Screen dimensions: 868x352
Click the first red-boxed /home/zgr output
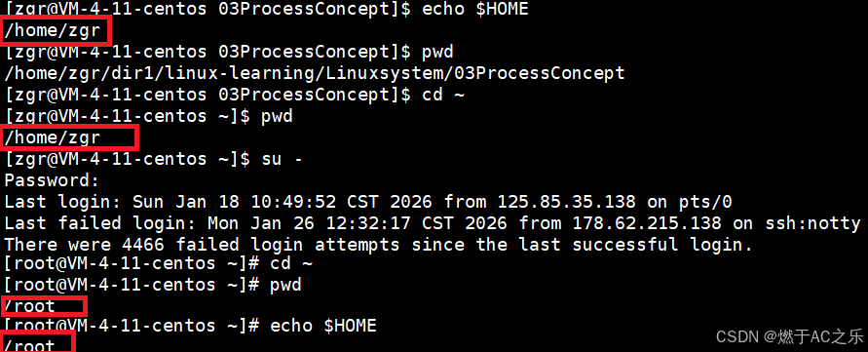pos(57,30)
